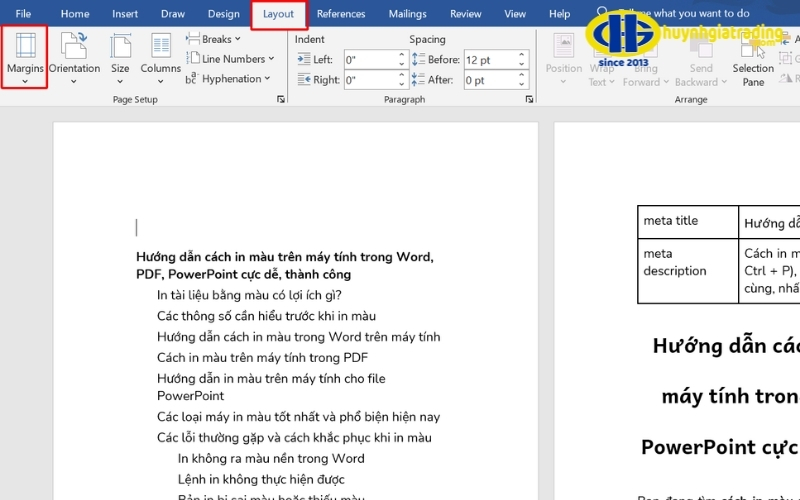Click the Indent Right icon
Viewport: 800px width, 500px height.
click(304, 80)
